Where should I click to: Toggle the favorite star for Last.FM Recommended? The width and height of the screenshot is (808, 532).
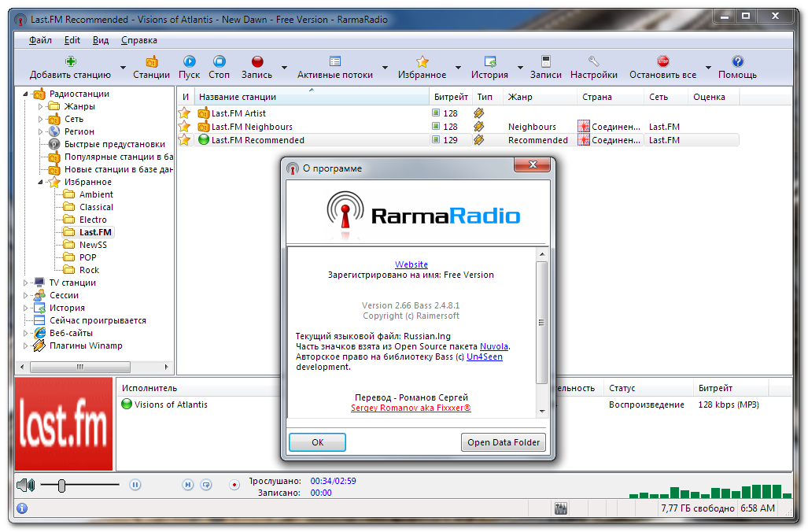(x=184, y=140)
